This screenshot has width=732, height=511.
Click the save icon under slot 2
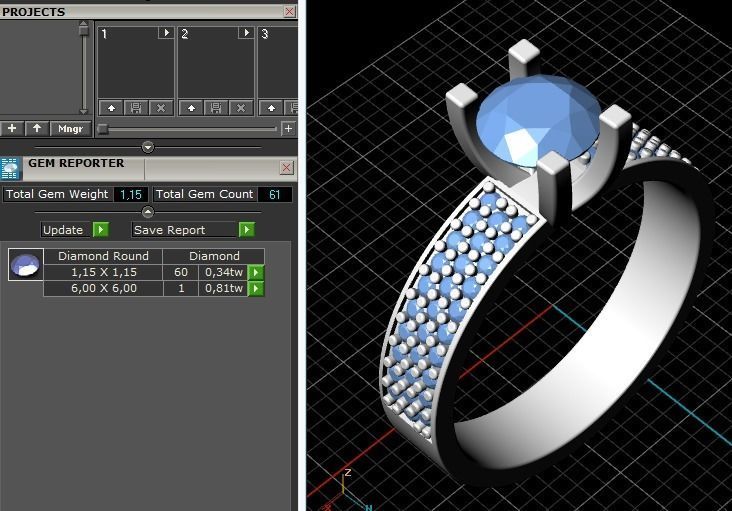click(216, 108)
